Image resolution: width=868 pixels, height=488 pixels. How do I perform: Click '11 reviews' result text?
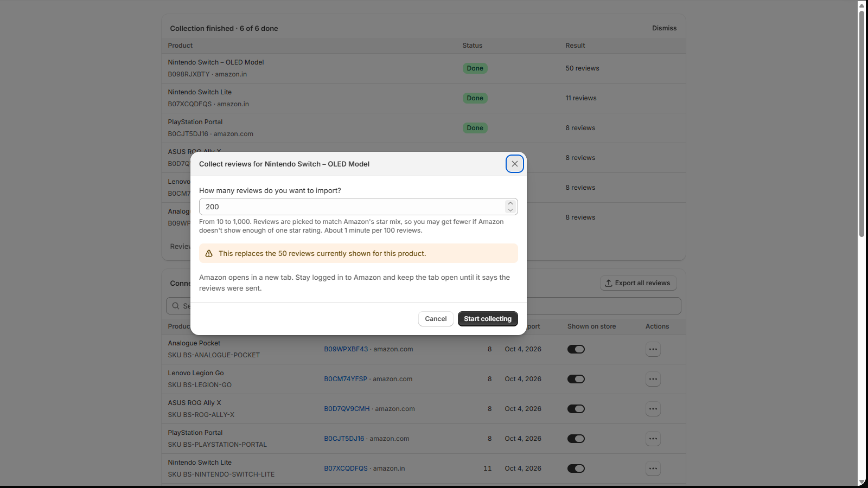click(x=580, y=98)
